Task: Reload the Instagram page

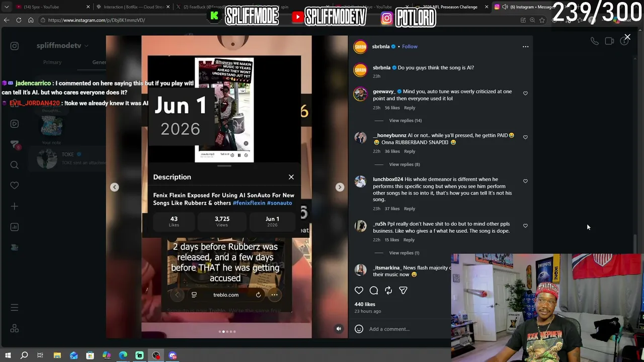Action: [19, 20]
